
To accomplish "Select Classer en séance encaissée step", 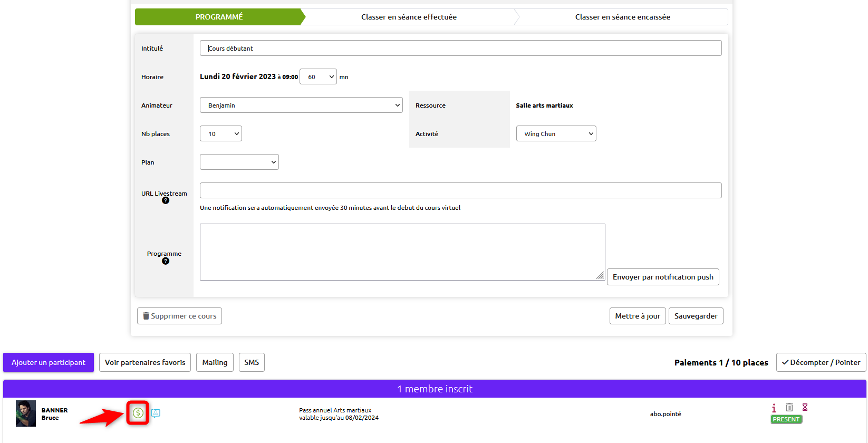I will pos(623,17).
